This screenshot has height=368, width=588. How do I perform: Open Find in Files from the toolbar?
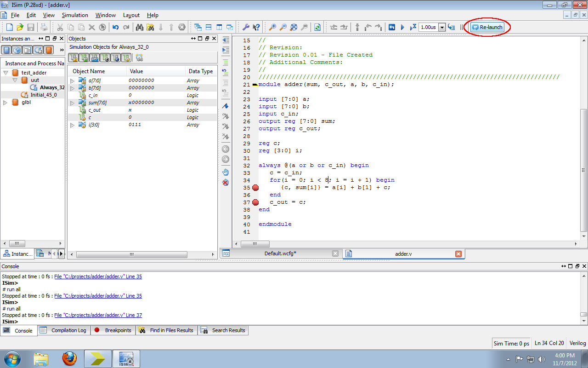pyautogui.click(x=151, y=27)
